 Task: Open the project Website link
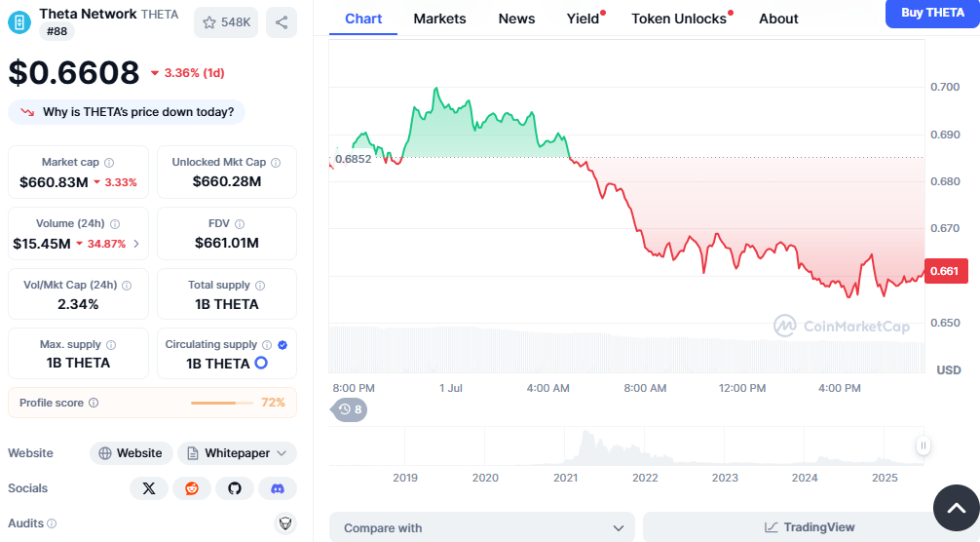131,453
